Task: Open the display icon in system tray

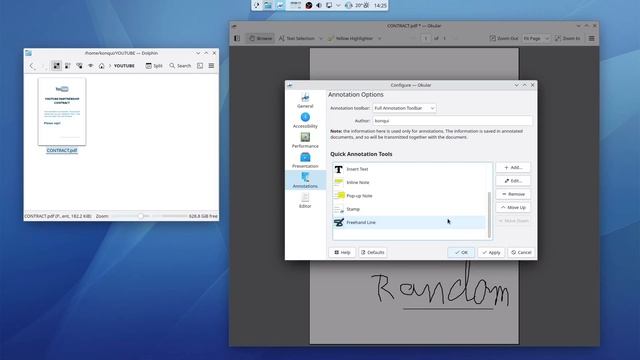Action: click(329, 5)
